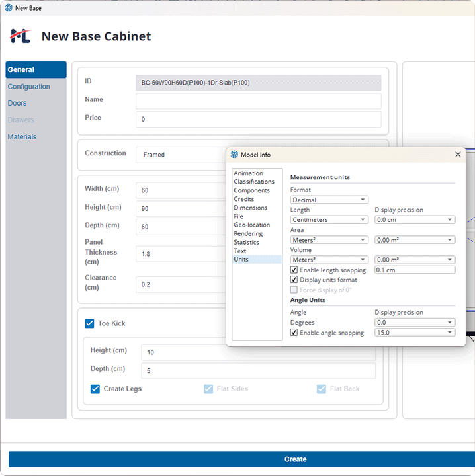The width and height of the screenshot is (475, 476).
Task: Close the Model Info dialog
Action: point(458,155)
